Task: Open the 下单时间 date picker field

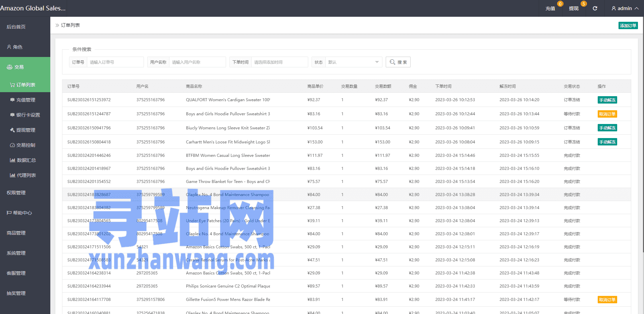Action: (x=279, y=62)
